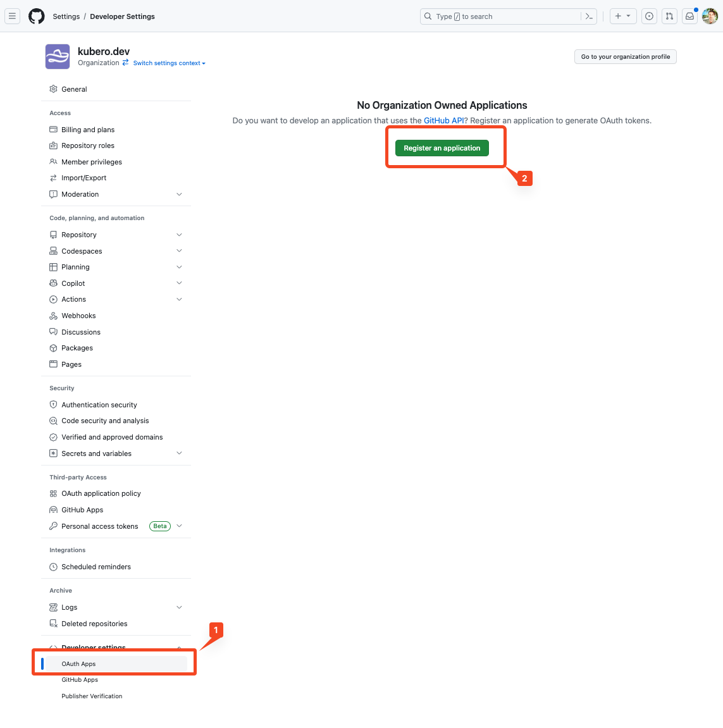Click the Copilot icon
The width and height of the screenshot is (723, 728).
click(53, 283)
